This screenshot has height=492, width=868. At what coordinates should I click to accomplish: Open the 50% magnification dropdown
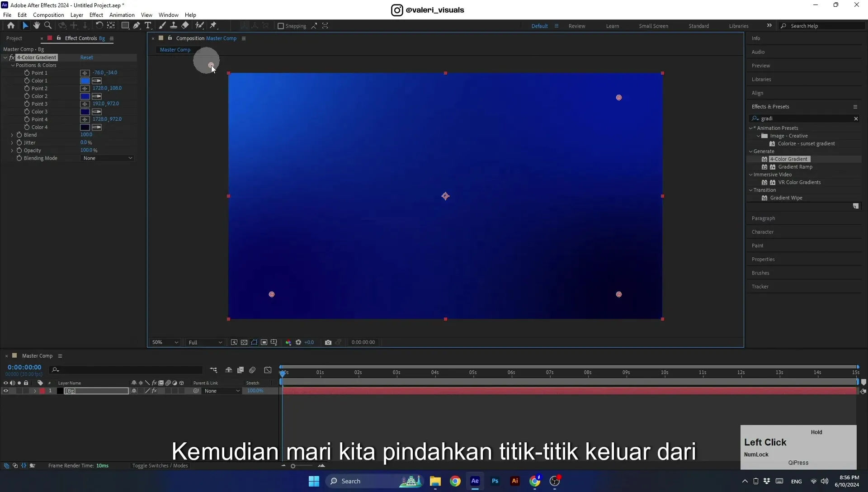pos(165,342)
